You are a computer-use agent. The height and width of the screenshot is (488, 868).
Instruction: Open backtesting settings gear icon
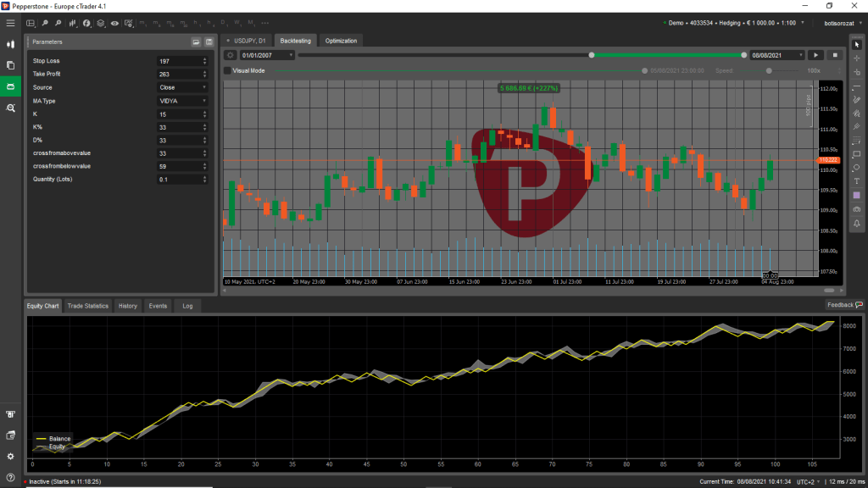click(x=230, y=55)
